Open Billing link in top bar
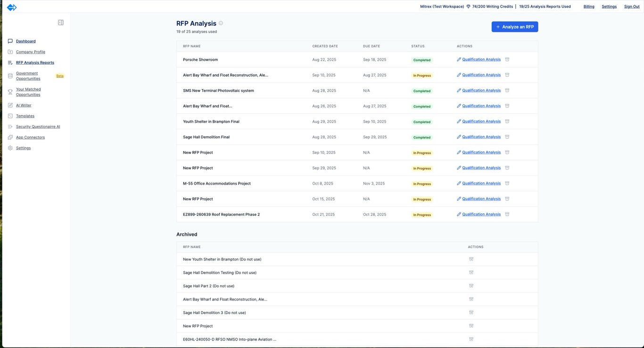This screenshot has height=348, width=644. coord(589,7)
